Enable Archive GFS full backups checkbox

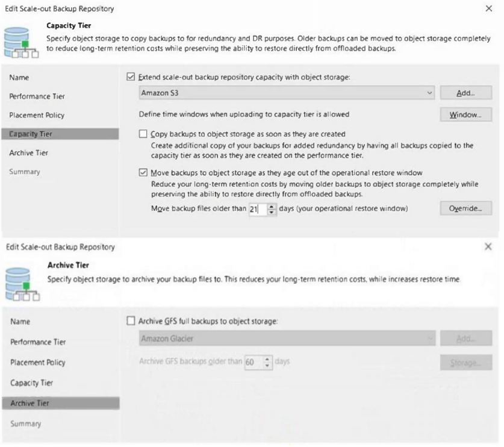pos(131,321)
